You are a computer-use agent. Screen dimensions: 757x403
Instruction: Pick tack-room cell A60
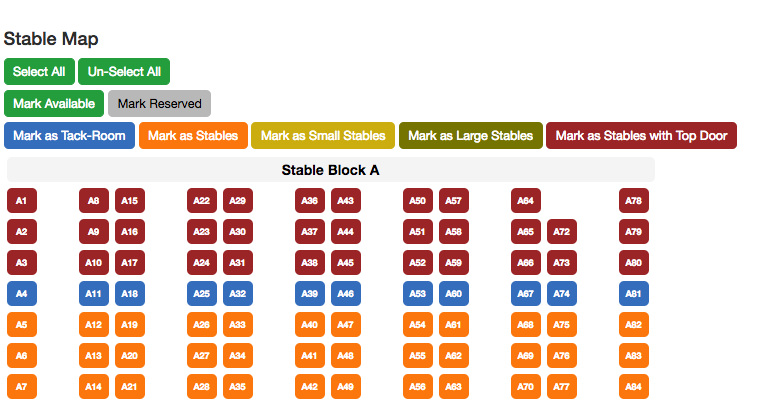tap(454, 294)
